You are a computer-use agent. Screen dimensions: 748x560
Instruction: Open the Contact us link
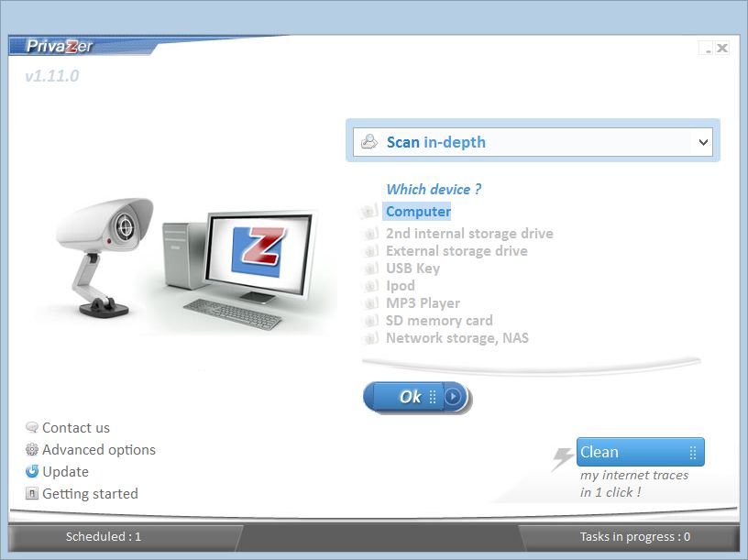click(76, 428)
